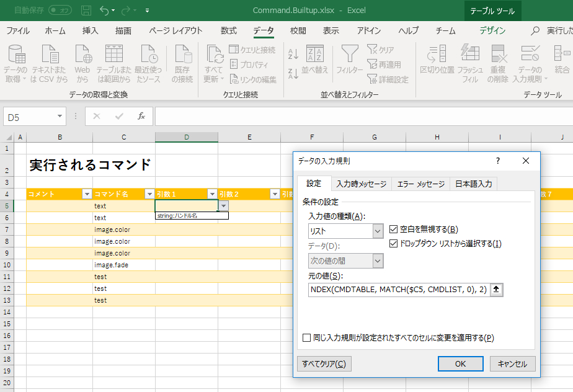Switch to the Insert (挿入) tab

[x=91, y=31]
